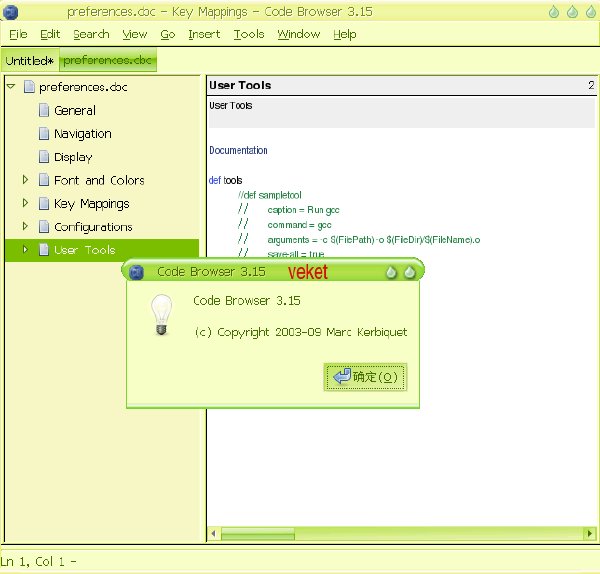Select the preferences.cbc root tree item
The width and height of the screenshot is (600, 574).
[x=83, y=87]
